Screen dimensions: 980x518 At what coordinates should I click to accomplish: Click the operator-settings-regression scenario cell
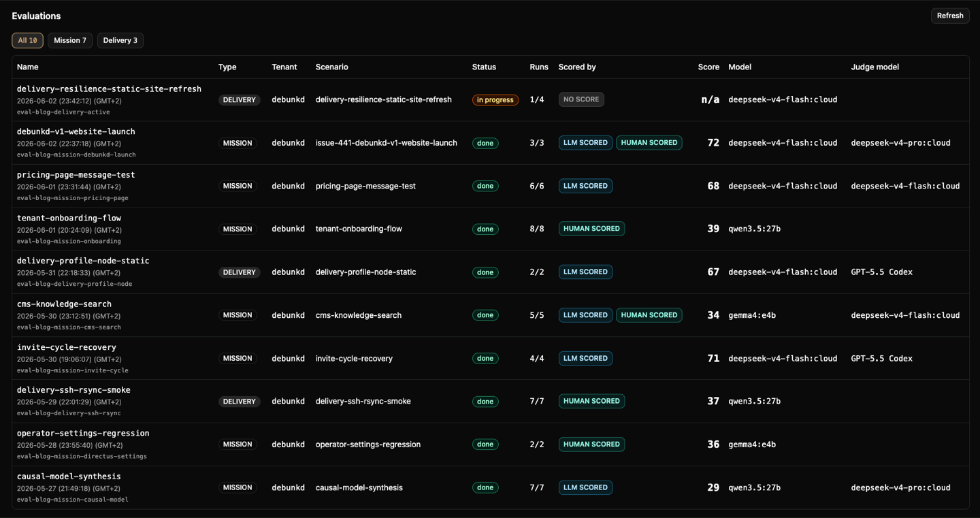(368, 444)
